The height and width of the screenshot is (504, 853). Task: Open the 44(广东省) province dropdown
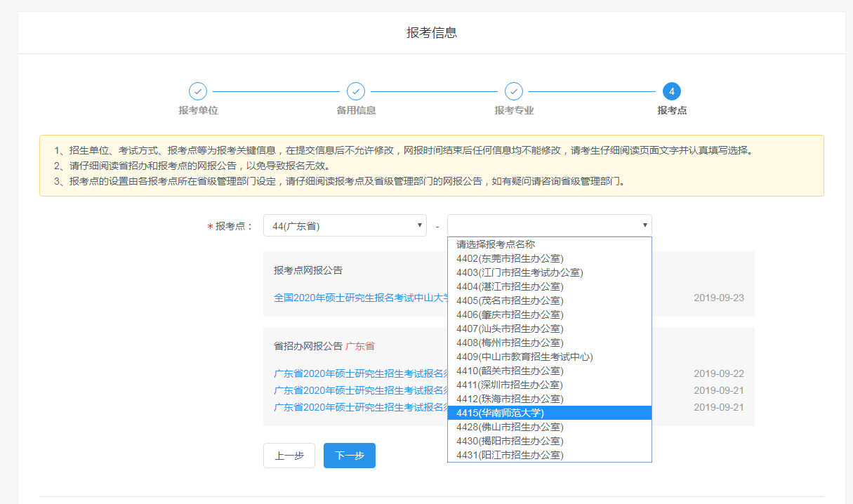click(344, 225)
